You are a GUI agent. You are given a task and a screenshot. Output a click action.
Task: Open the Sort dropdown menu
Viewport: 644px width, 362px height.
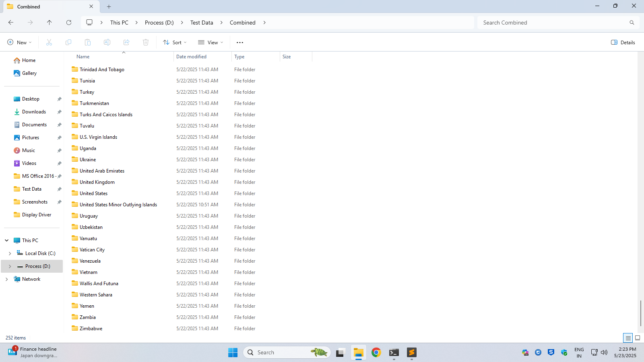(x=175, y=42)
